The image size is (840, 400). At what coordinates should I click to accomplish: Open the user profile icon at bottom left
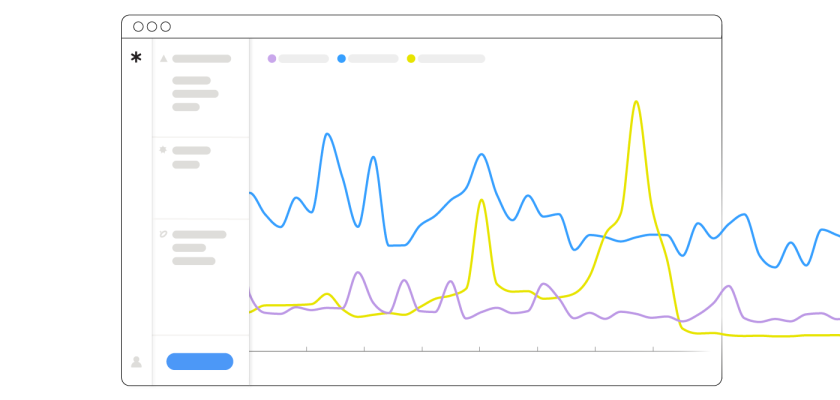136,362
